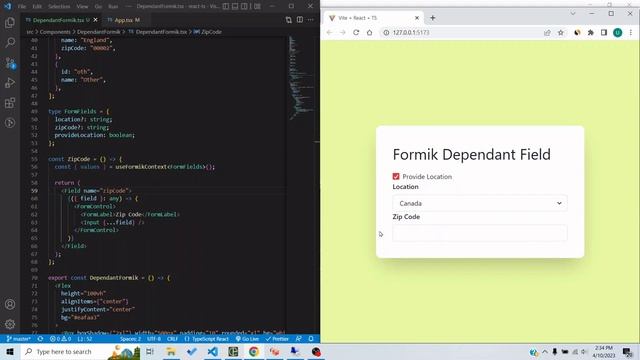Click the Customize Layout icon in title bar

pyautogui.click(x=258, y=7)
